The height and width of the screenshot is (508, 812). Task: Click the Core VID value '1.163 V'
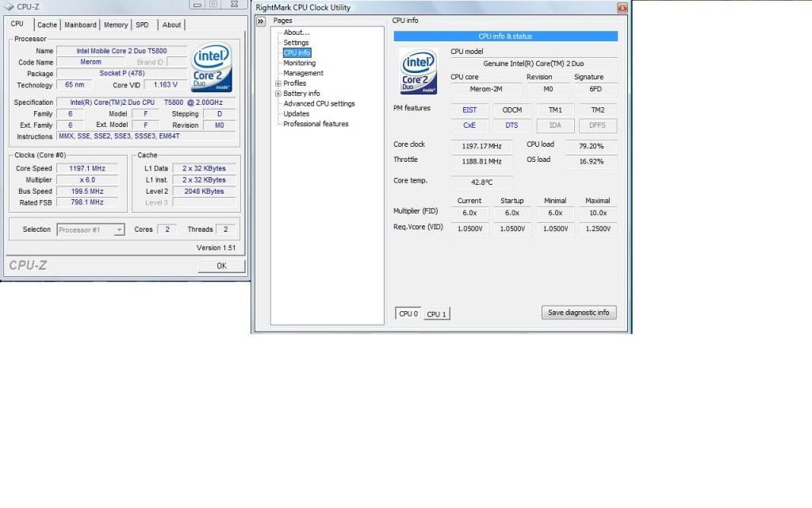tap(165, 85)
